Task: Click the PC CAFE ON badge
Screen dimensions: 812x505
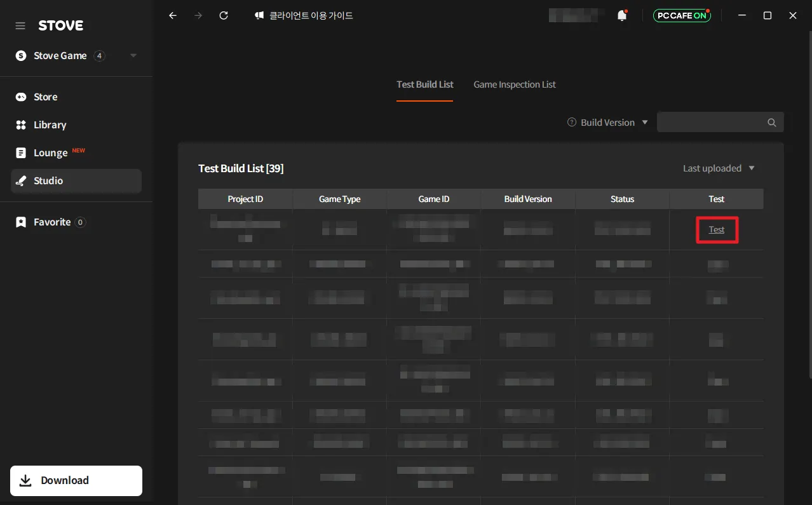Action: pos(682,16)
